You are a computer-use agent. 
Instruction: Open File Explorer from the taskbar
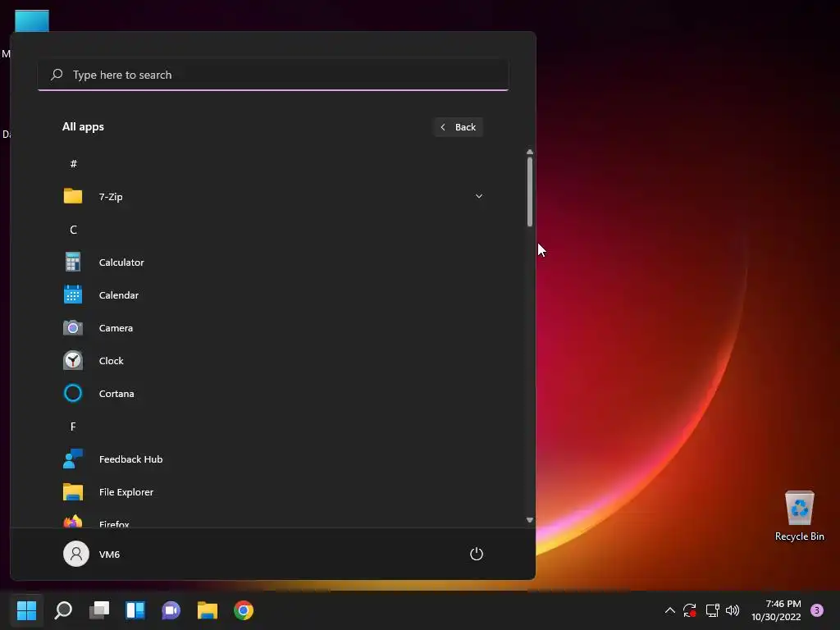pyautogui.click(x=208, y=609)
